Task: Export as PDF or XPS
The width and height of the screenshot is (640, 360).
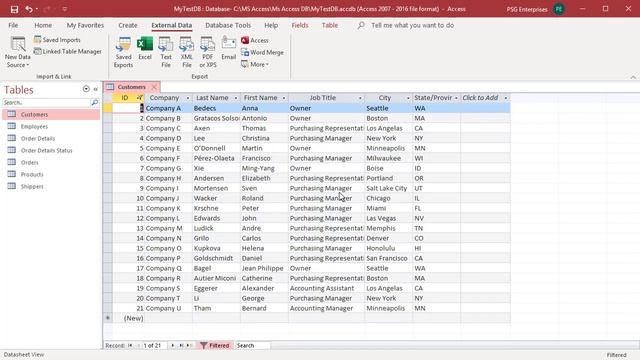Action: 208,52
